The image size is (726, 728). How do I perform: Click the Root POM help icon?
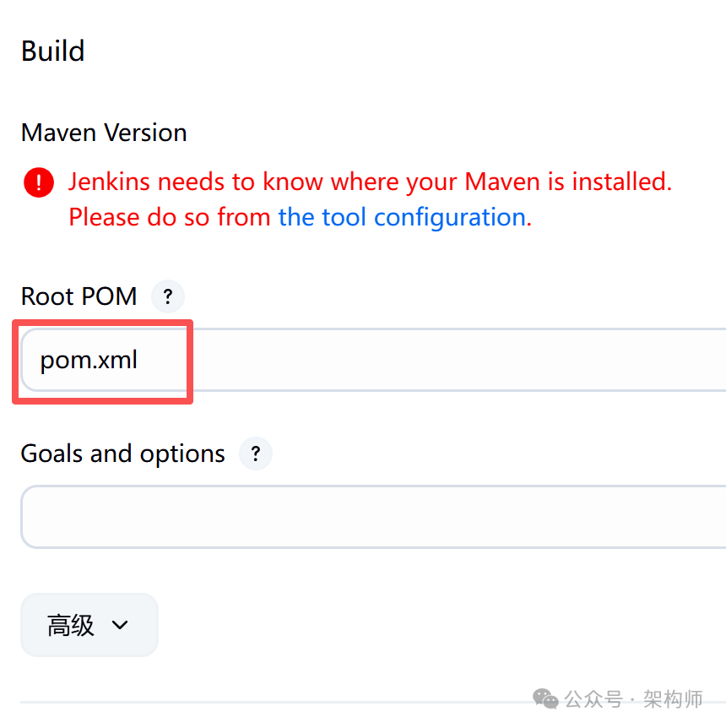tap(167, 296)
